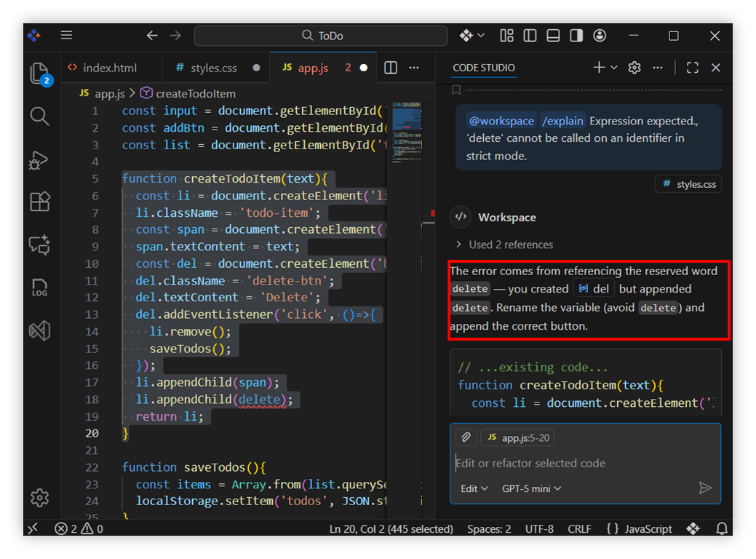This screenshot has height=559, width=756.
Task: Toggle the bottom panel layout button
Action: click(x=553, y=36)
